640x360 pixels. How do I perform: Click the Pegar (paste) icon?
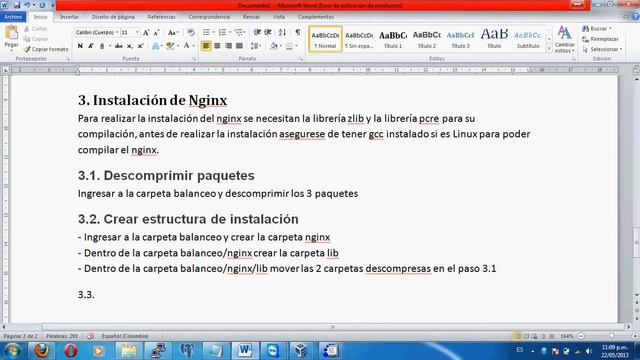(11, 33)
